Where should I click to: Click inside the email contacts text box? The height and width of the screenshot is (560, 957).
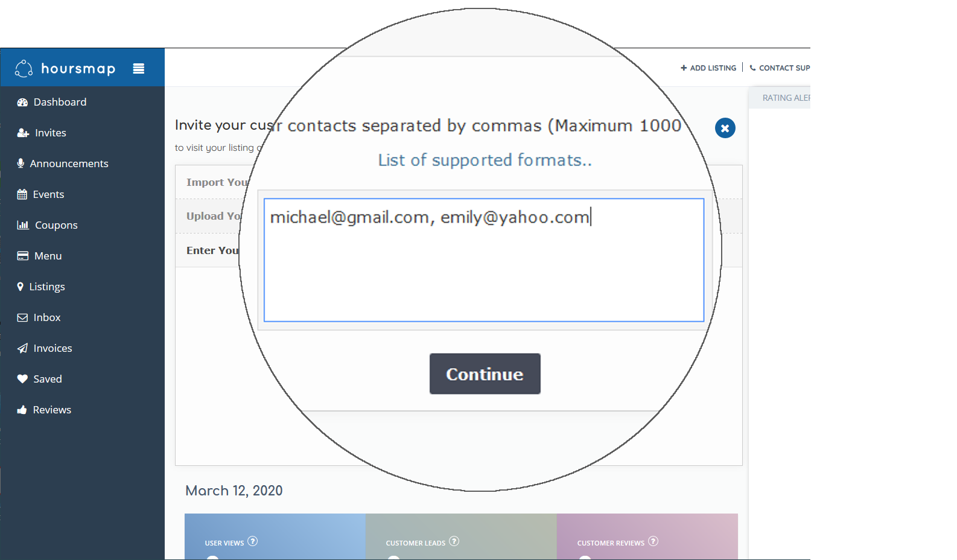click(484, 260)
